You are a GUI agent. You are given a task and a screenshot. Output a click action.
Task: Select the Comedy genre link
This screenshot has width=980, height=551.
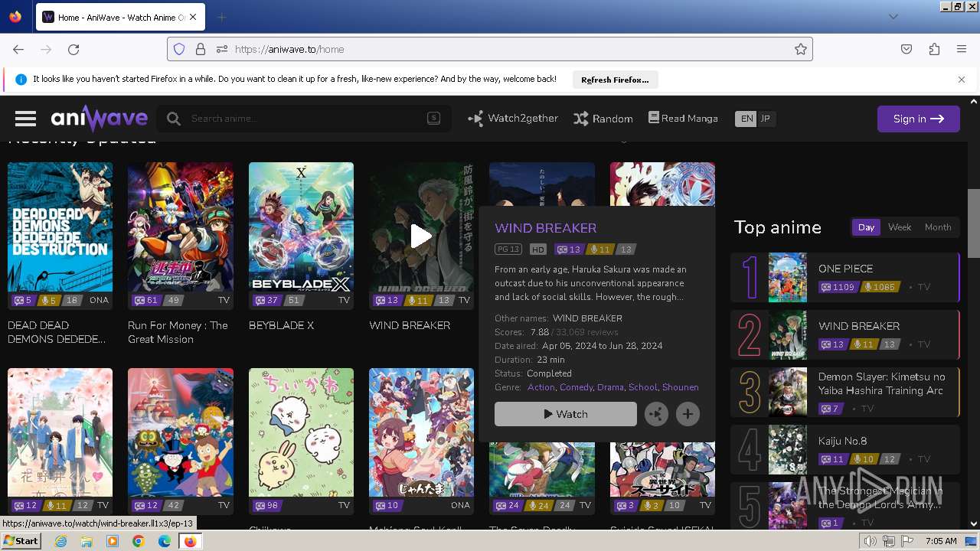point(576,387)
